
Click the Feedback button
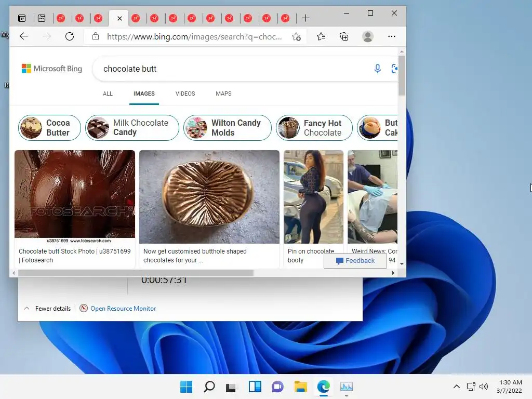point(355,261)
